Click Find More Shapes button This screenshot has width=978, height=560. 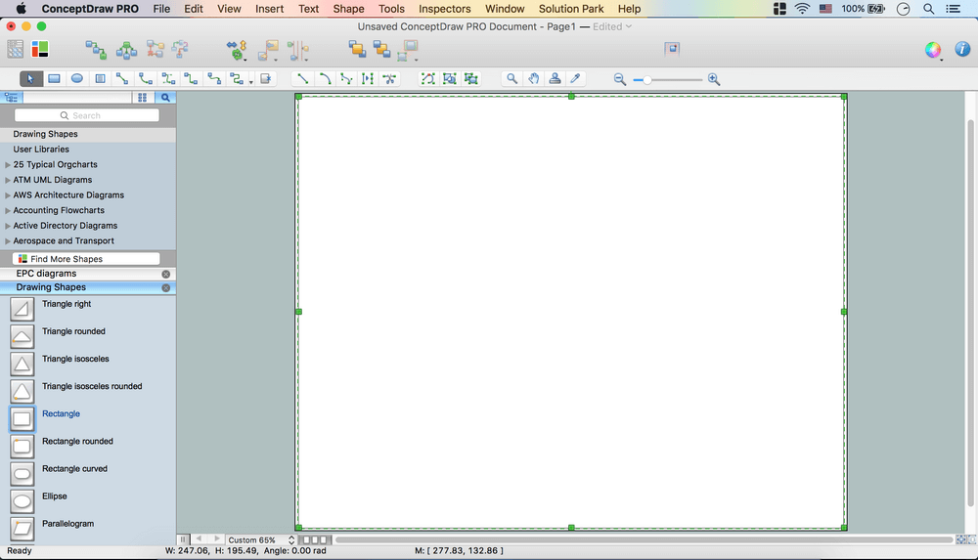tap(86, 259)
